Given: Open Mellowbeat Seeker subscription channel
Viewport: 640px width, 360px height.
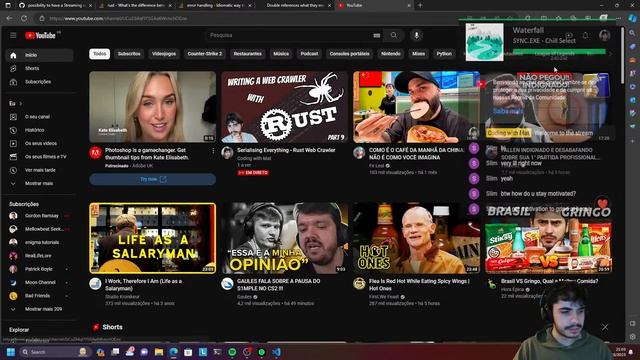Looking at the screenshot, I should 40,229.
